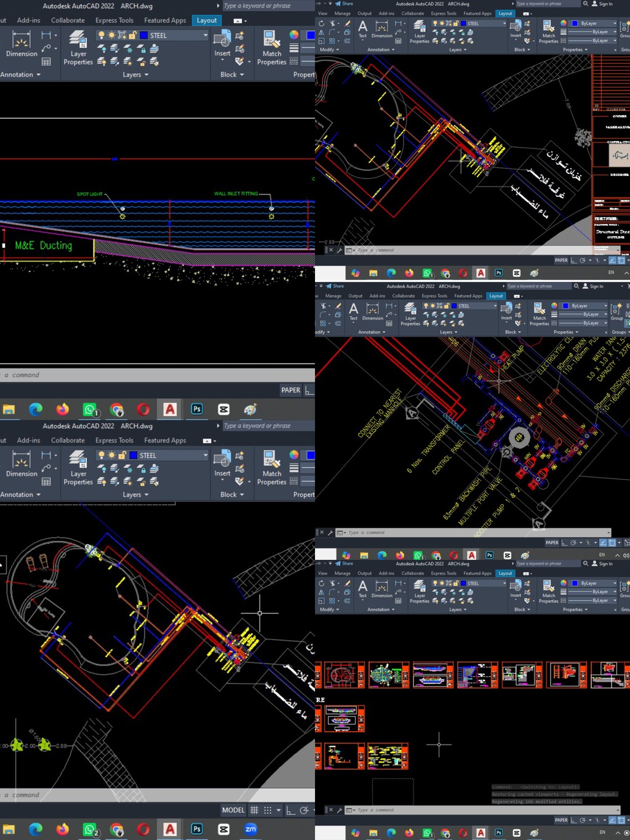The image size is (630, 840).
Task: Toggle STEEL layer bulb in MODEL-space window
Action: pyautogui.click(x=102, y=455)
